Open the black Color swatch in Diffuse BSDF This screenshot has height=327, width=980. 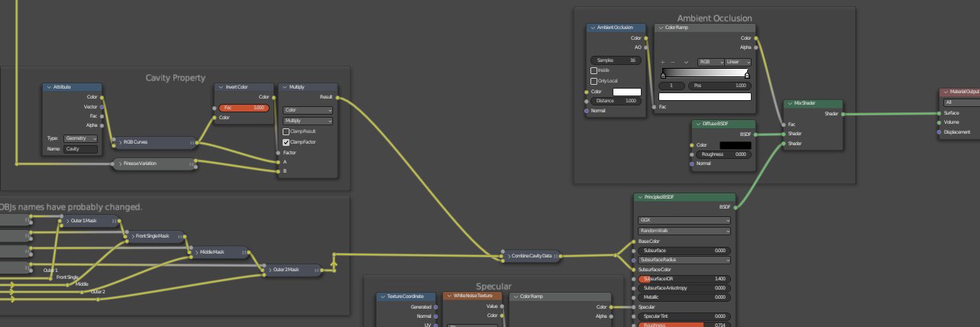[x=736, y=144]
